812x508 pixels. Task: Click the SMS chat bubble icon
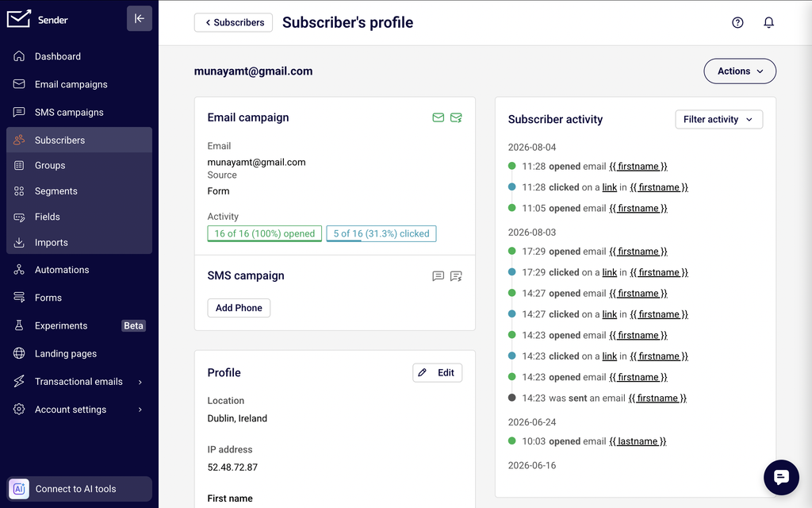[438, 275]
